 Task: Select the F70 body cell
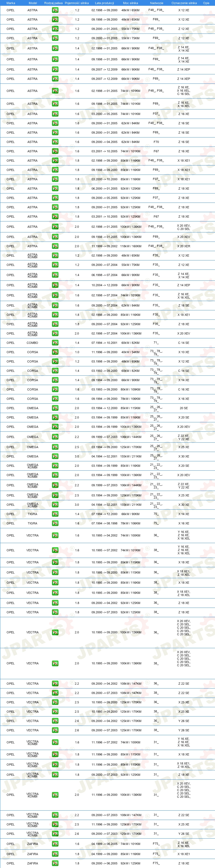click(x=156, y=142)
